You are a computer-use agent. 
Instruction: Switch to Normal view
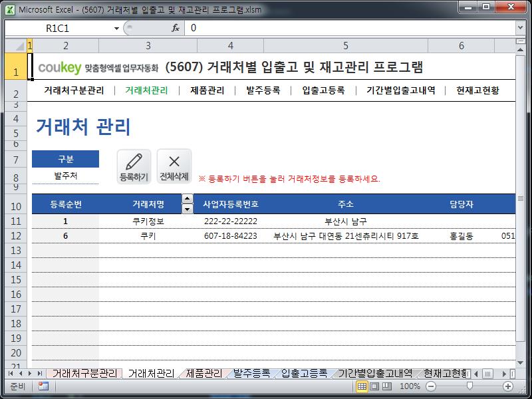pyautogui.click(x=362, y=386)
